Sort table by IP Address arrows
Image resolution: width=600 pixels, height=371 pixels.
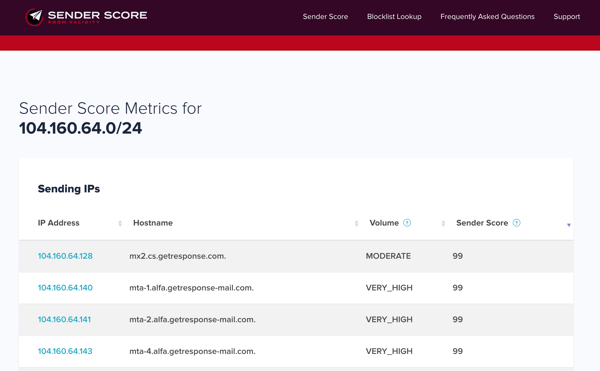click(120, 223)
